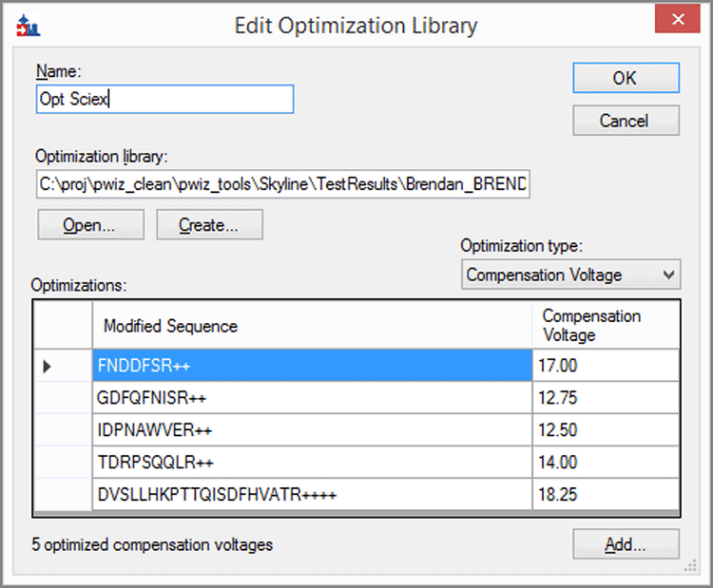
Task: Click the Optimization library path field
Action: [x=281, y=184]
